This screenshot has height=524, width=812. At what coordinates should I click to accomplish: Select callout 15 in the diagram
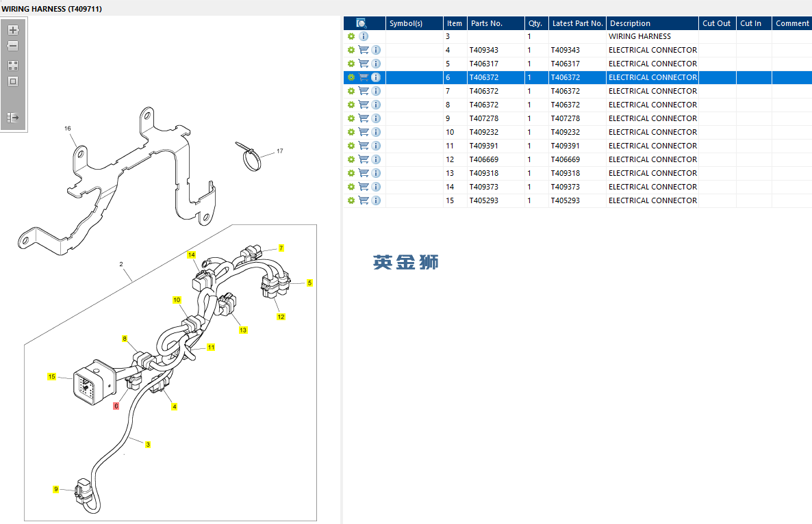coord(52,376)
